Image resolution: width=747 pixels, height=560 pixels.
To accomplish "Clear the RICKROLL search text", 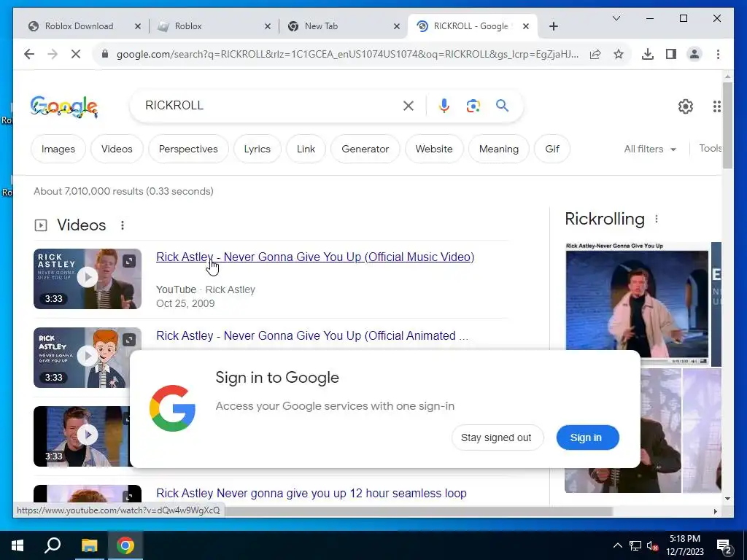I will point(409,106).
